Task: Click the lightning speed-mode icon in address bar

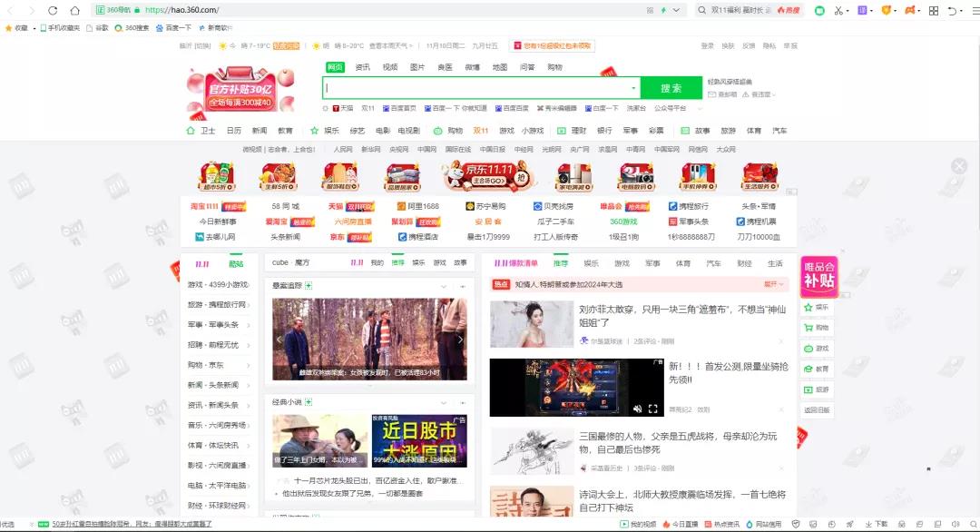Action: (663, 10)
